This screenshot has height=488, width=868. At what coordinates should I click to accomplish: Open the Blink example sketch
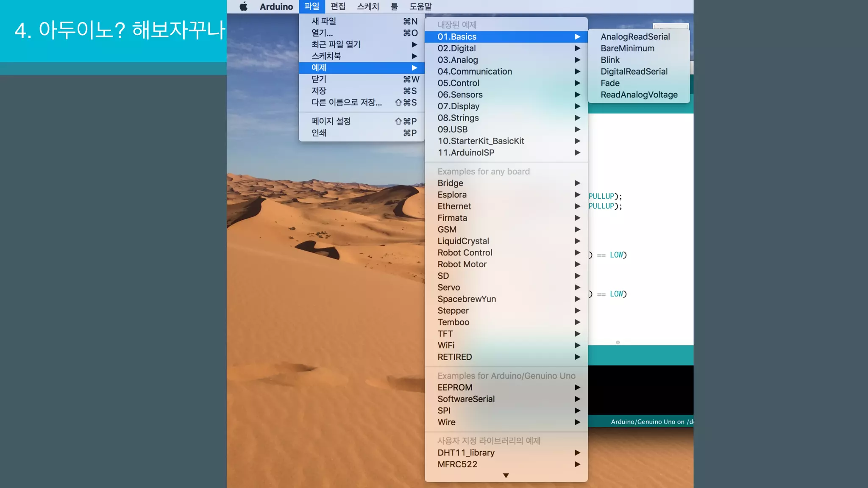(x=610, y=60)
